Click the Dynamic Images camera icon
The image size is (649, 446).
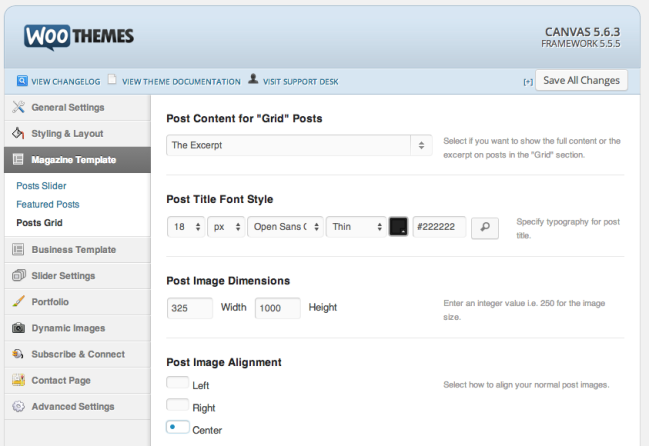[x=18, y=328]
